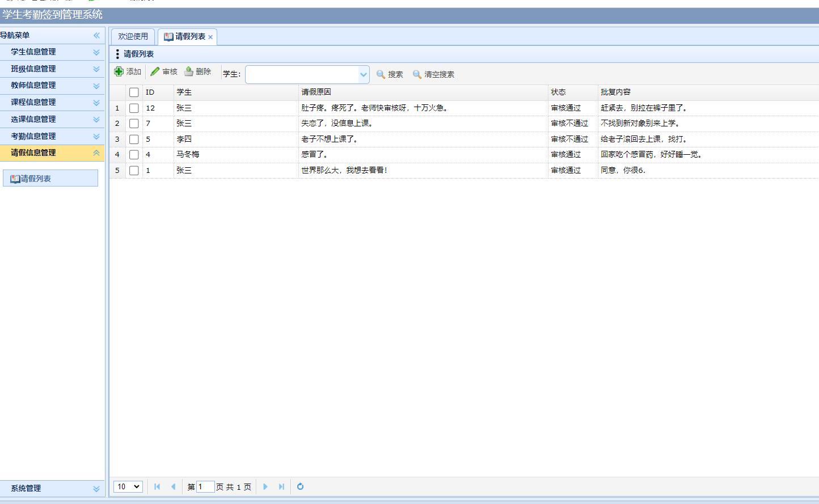The image size is (819, 504).
Task: Expand 系统管理 menu section
Action: point(96,489)
